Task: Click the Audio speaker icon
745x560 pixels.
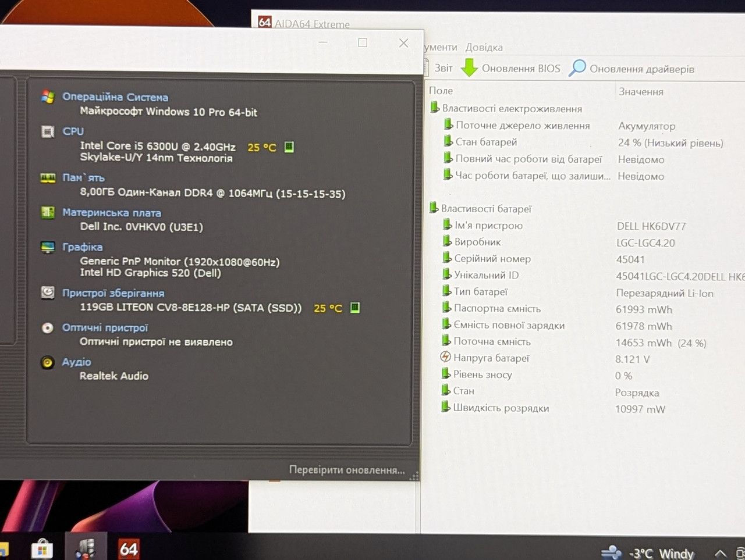Action: click(x=48, y=362)
